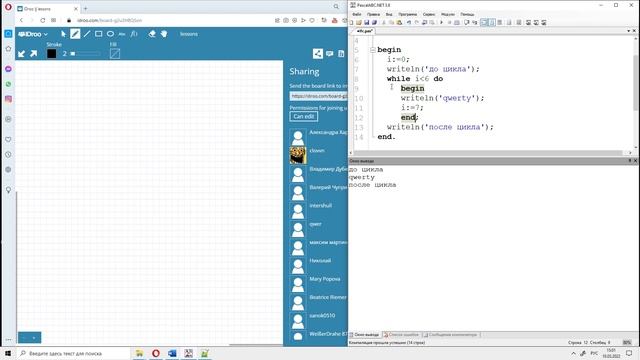Select the formula tool in IDroo

pyautogui.click(x=134, y=34)
